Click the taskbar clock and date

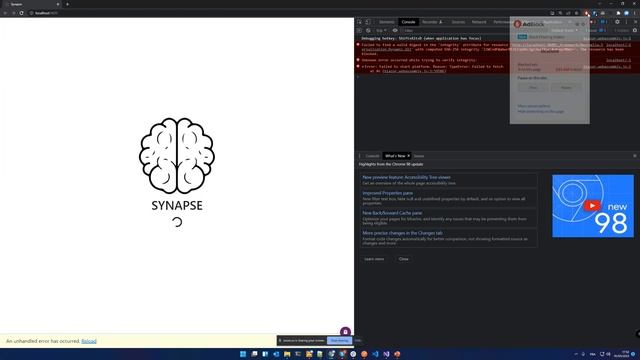[x=623, y=354]
